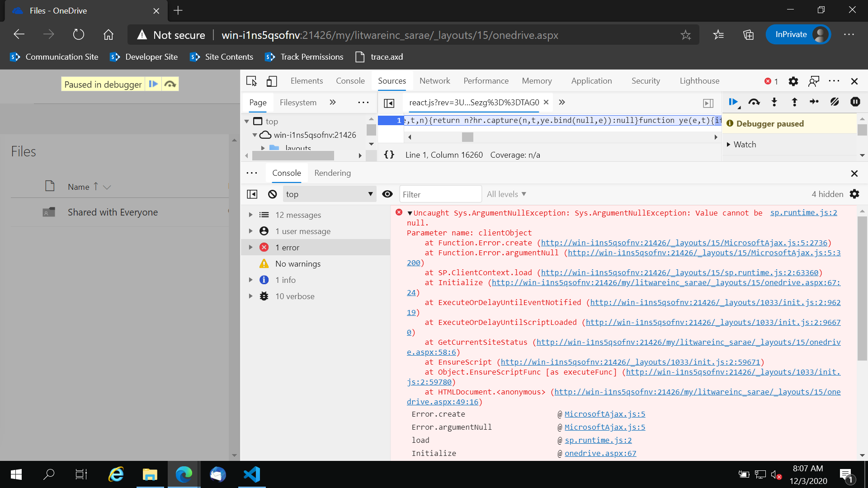Open the Rendering drawer tab
Viewport: 868px width, 488px height.
tap(332, 173)
